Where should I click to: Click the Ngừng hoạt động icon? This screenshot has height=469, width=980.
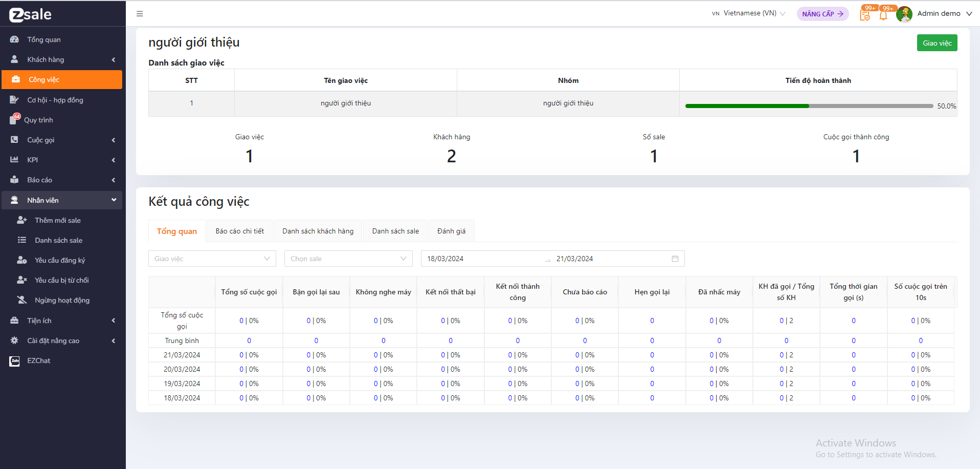click(22, 300)
